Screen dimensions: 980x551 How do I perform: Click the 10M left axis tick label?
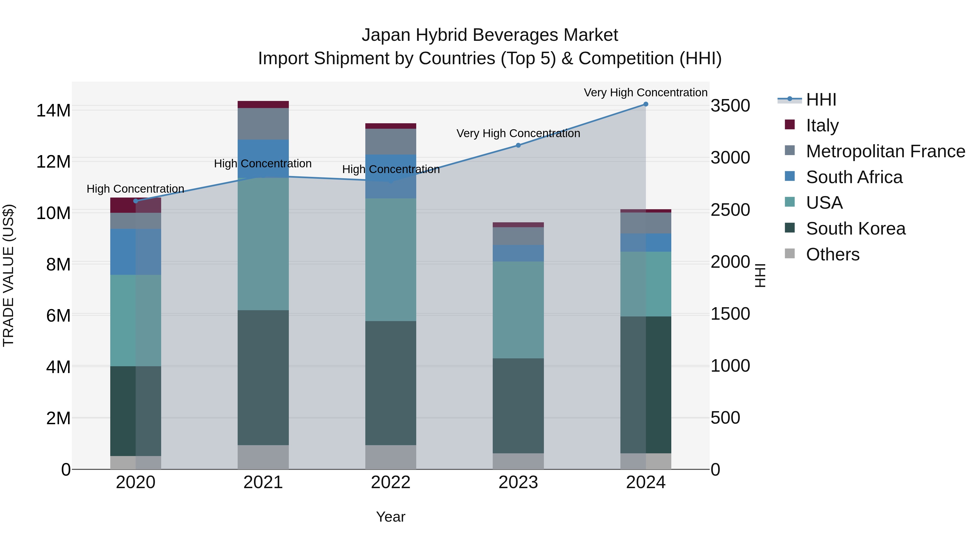pyautogui.click(x=53, y=213)
